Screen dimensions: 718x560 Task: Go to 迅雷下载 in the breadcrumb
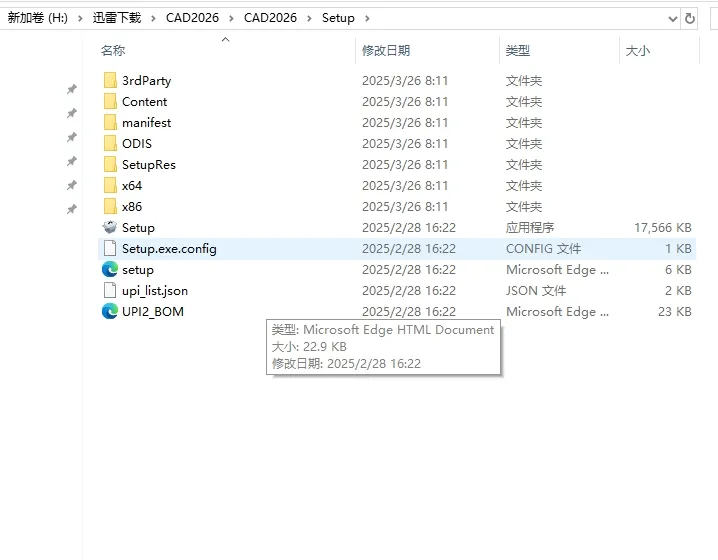(117, 18)
